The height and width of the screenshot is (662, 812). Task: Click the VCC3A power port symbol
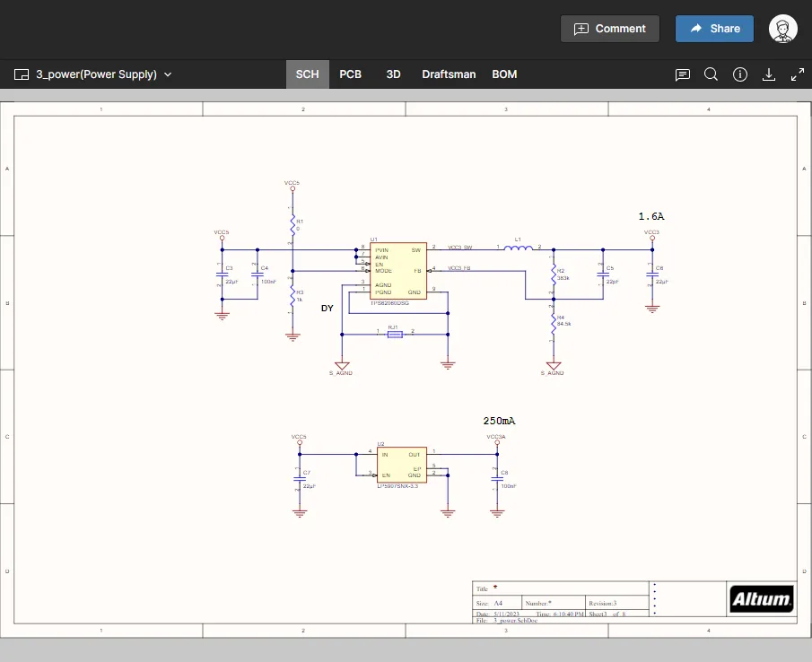[495, 443]
